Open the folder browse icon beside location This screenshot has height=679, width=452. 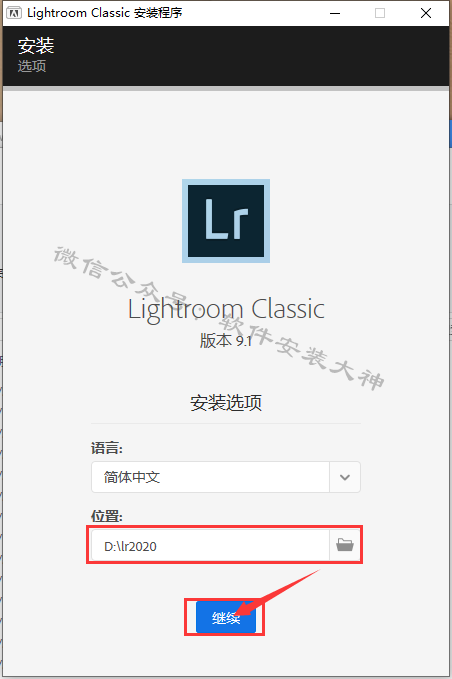coord(345,545)
